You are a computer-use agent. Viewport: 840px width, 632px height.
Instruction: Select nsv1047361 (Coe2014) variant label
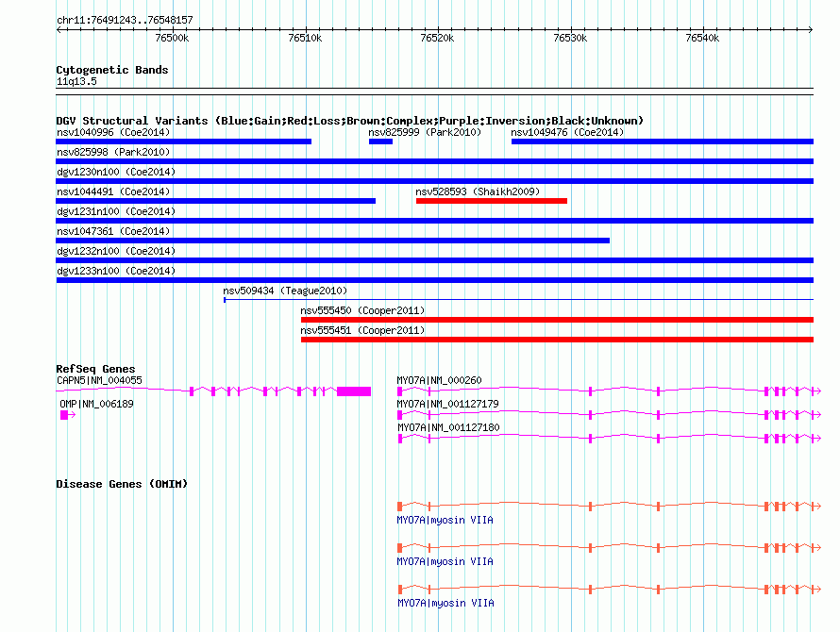(113, 231)
